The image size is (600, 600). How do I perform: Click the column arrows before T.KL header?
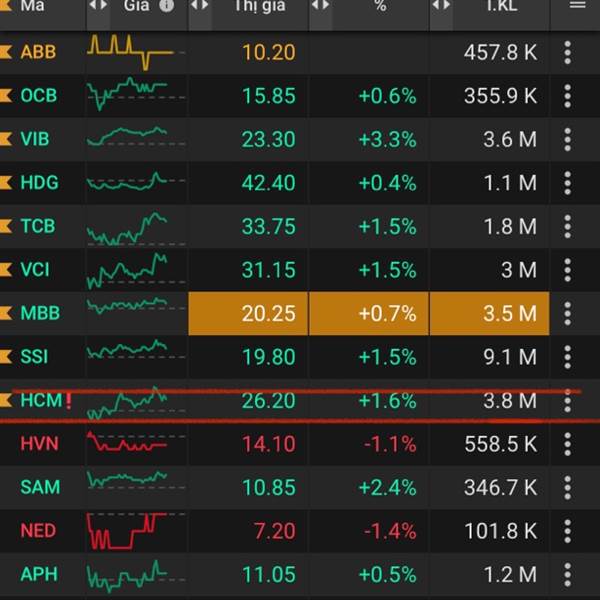[x=441, y=5]
